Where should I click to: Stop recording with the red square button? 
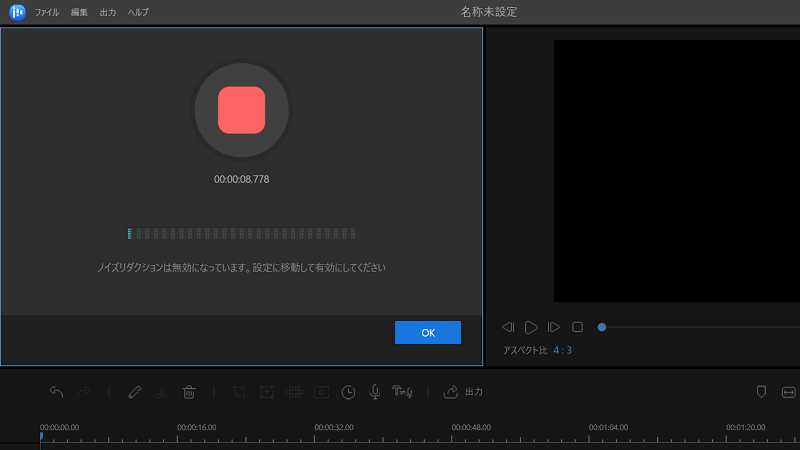click(241, 110)
